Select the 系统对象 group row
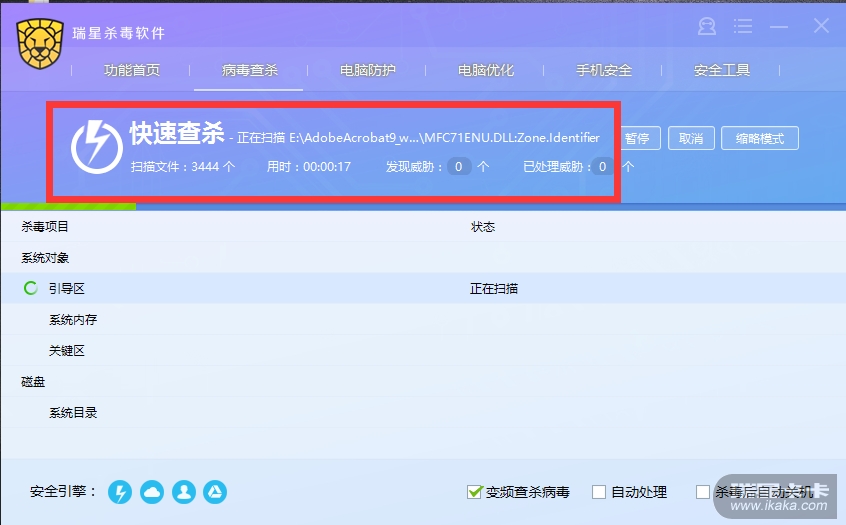 click(x=423, y=257)
